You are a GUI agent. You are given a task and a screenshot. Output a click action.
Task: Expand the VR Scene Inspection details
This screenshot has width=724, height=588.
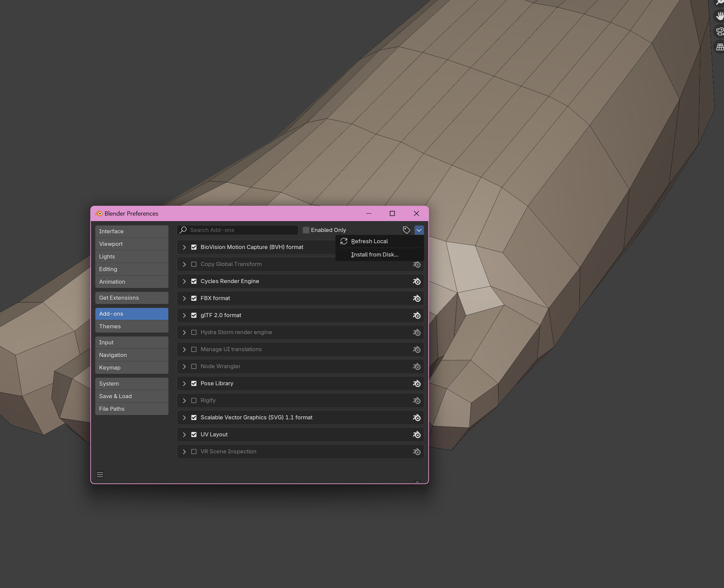184,452
